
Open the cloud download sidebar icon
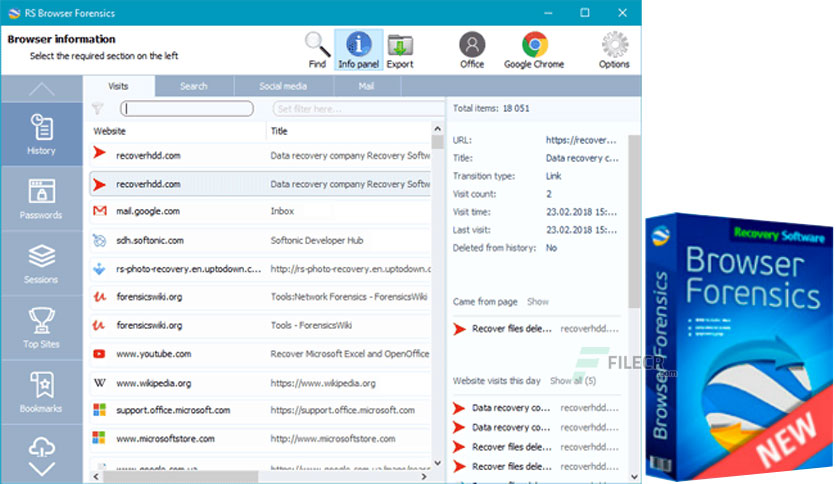(42, 447)
